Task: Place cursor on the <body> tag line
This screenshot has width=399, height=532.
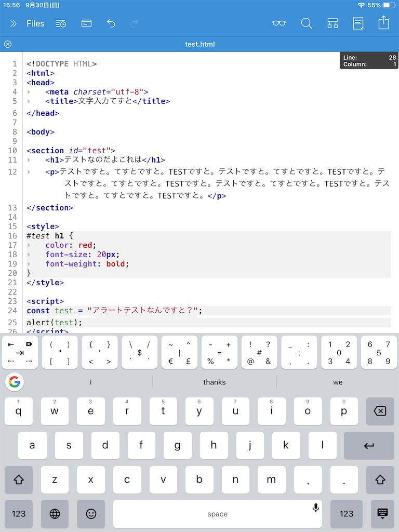Action: pyautogui.click(x=41, y=132)
